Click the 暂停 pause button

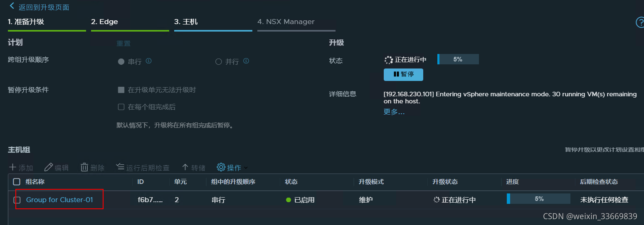point(403,74)
